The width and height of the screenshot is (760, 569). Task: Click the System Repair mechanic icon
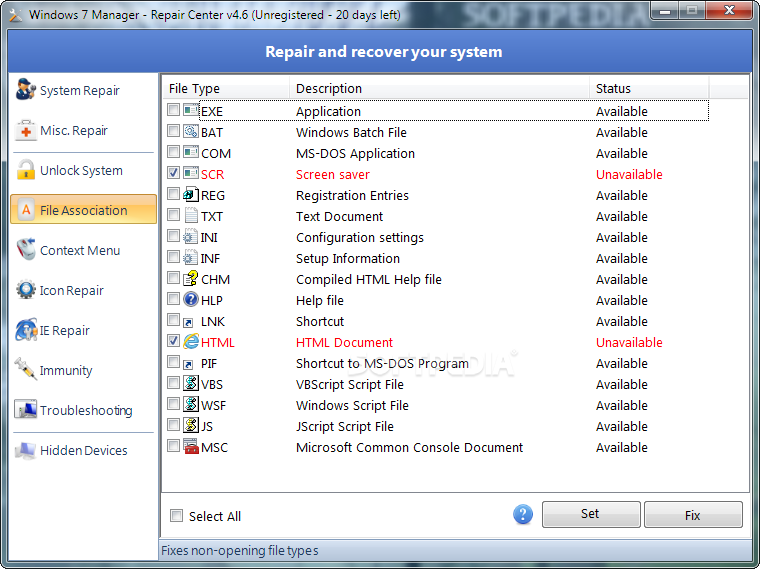25,90
